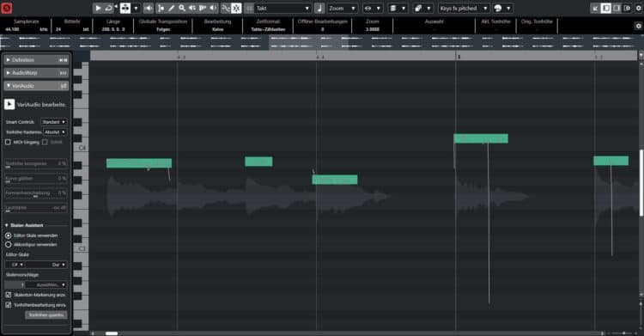The height and width of the screenshot is (336, 644).
Task: Click VariAudio bearbeiten button
Action: pos(9,105)
